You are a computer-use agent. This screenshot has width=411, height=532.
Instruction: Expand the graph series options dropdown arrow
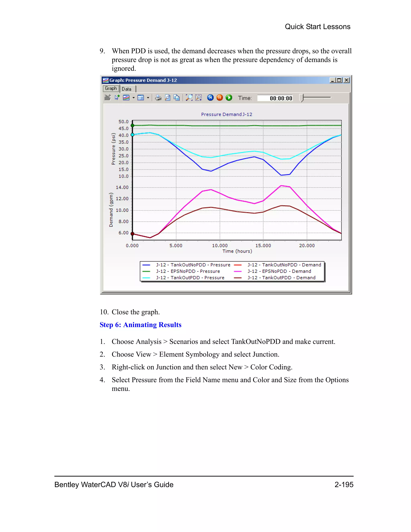pos(133,98)
